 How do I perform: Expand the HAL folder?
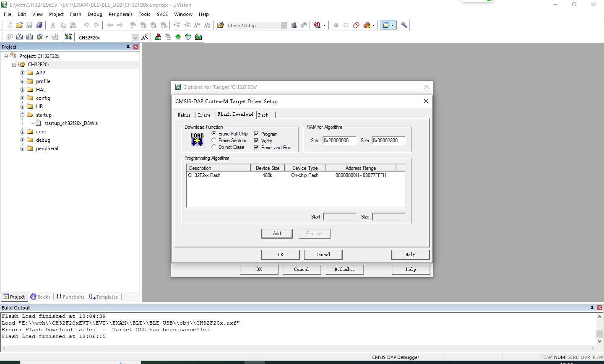click(22, 89)
